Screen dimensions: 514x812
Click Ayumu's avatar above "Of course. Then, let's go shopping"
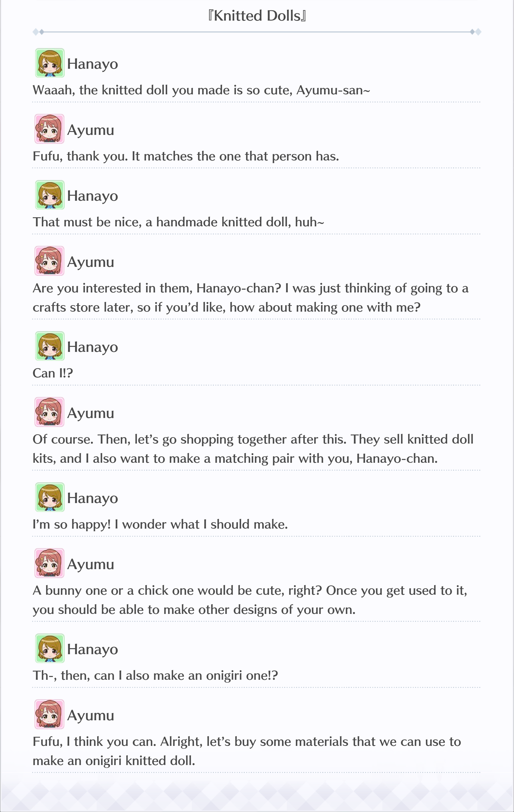point(50,412)
